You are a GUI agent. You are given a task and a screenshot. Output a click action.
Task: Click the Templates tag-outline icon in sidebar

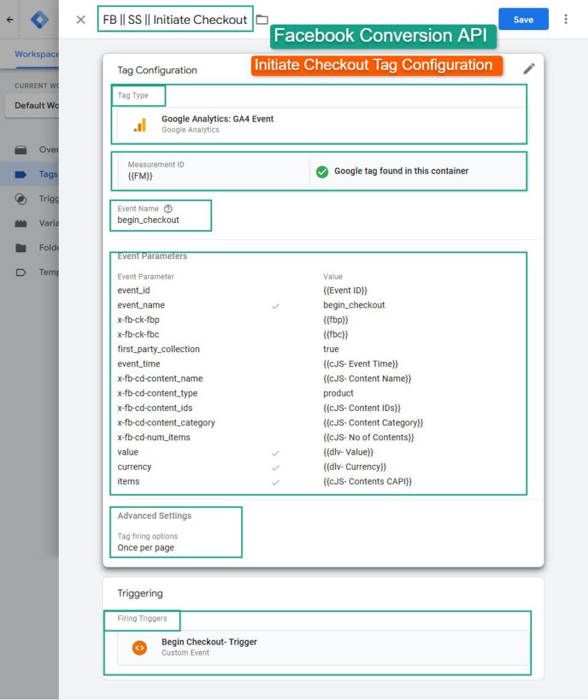point(21,272)
